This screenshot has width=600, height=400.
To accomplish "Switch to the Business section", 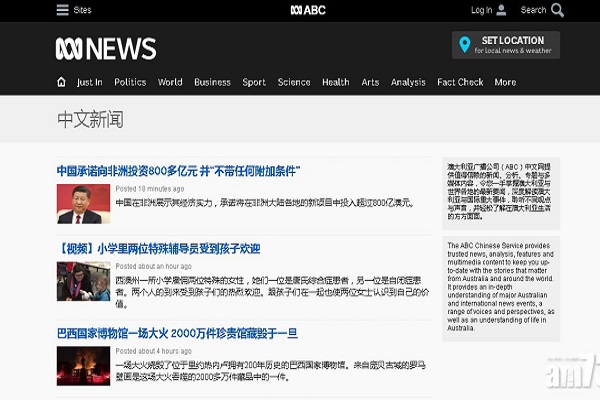I will click(212, 82).
